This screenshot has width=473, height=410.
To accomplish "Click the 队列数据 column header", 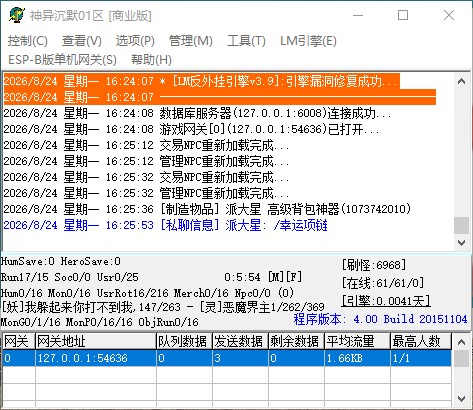I will click(184, 341).
